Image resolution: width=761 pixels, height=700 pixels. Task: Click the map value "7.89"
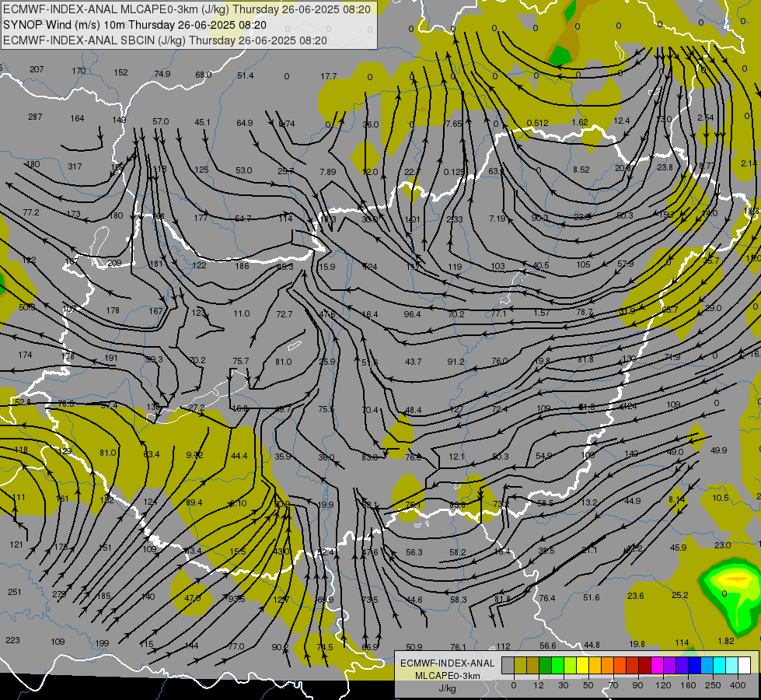(327, 172)
